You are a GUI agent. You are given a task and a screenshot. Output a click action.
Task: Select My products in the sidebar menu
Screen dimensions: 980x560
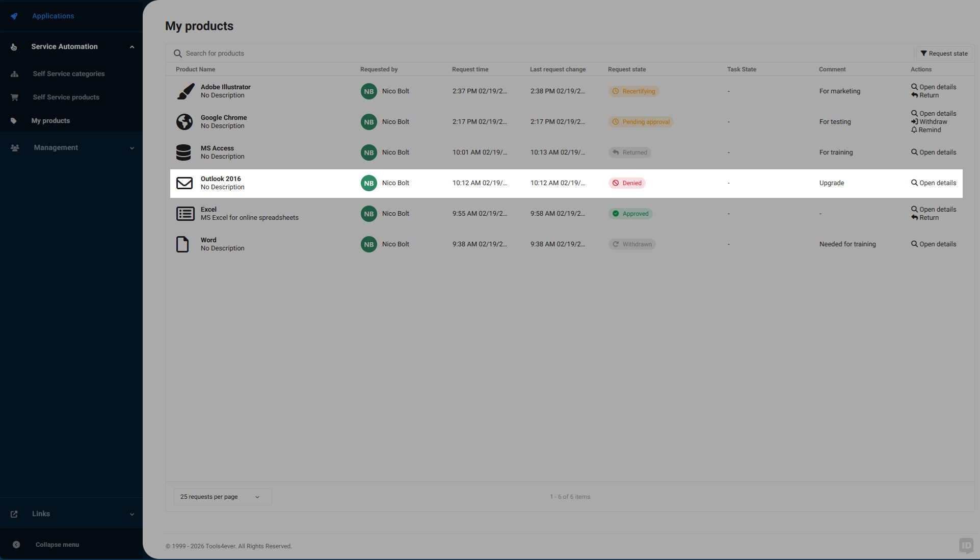coord(50,121)
